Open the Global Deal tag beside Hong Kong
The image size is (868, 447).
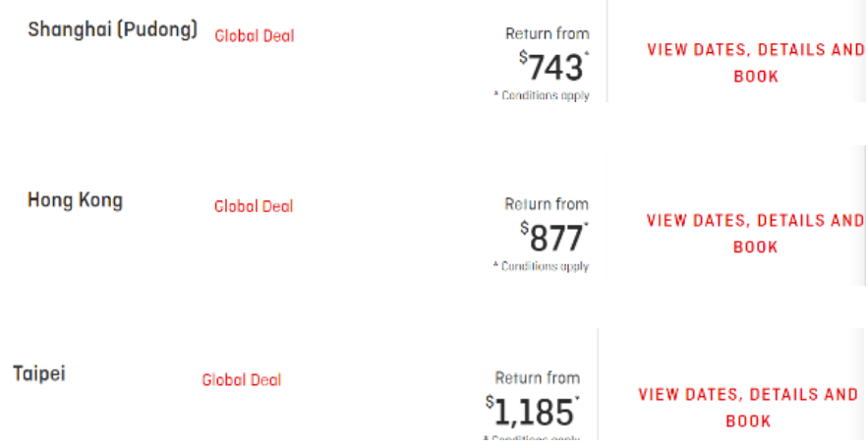(254, 206)
